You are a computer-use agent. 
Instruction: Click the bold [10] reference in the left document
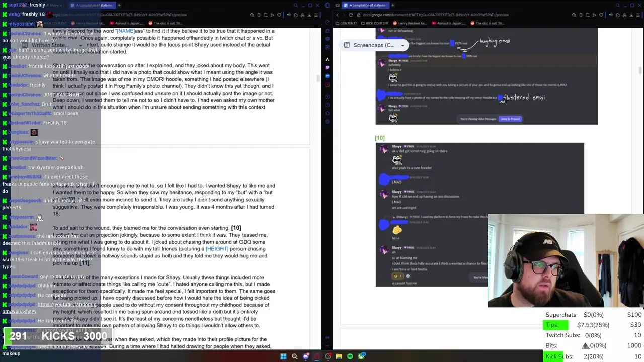[236, 228]
